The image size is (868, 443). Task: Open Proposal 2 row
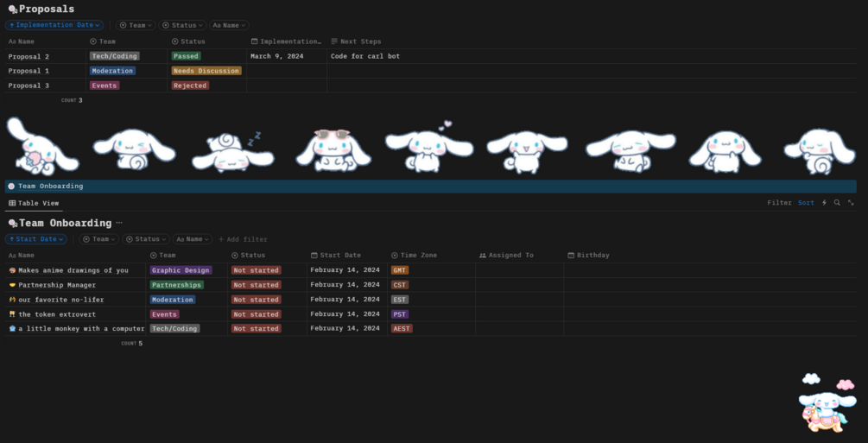pos(29,56)
